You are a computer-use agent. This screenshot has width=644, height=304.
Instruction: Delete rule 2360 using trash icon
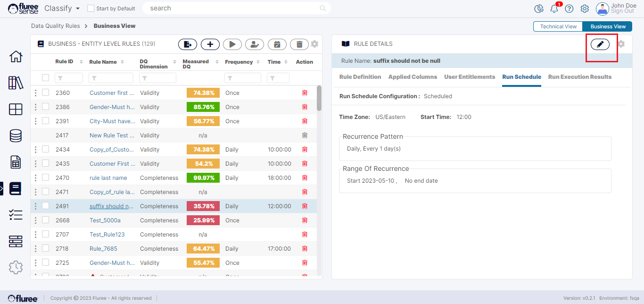click(305, 93)
